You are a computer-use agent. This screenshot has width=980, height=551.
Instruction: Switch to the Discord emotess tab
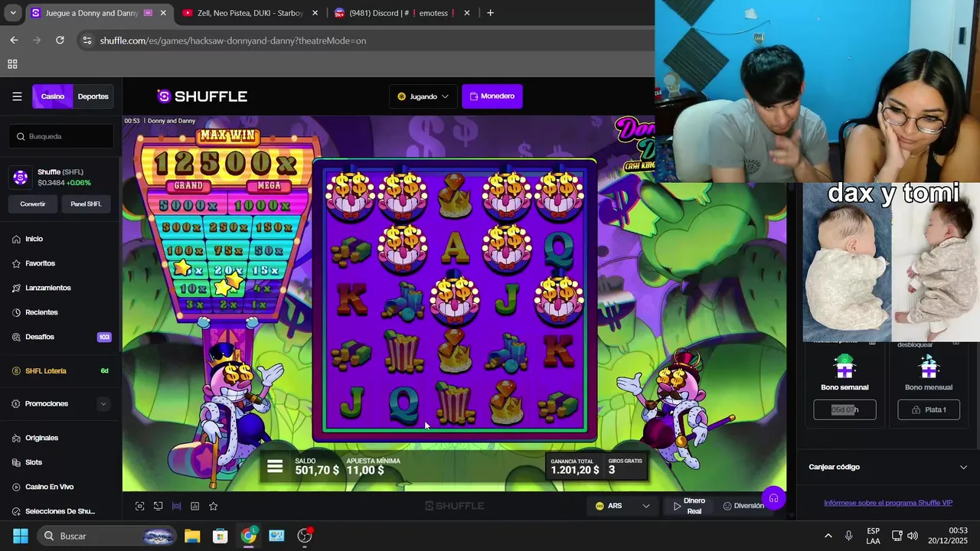pyautogui.click(x=402, y=13)
